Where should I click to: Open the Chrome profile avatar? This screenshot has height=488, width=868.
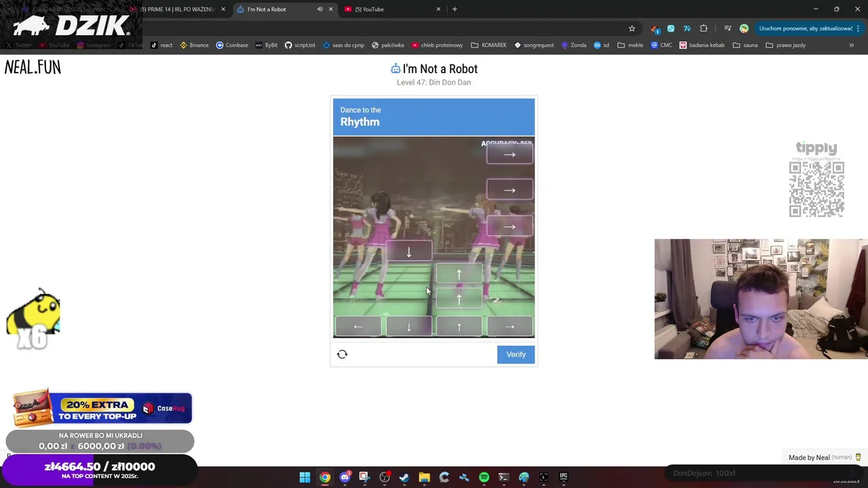(744, 28)
